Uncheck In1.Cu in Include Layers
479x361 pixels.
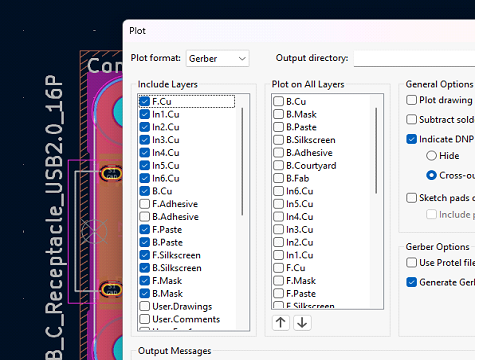[x=145, y=114]
